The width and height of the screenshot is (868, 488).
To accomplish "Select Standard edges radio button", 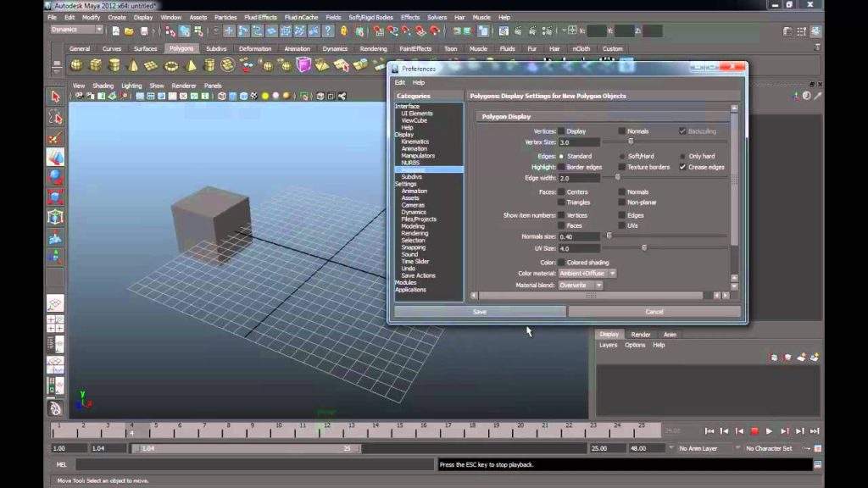I will pos(561,157).
